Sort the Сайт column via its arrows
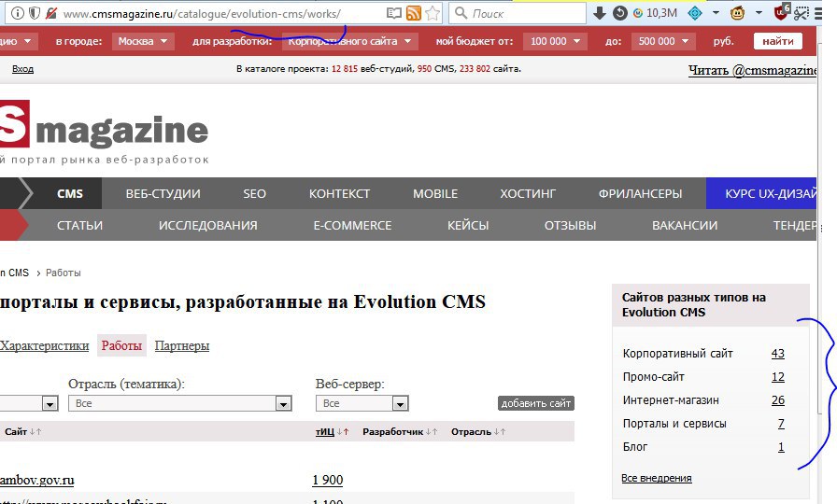The width and height of the screenshot is (837, 504). coord(35,431)
